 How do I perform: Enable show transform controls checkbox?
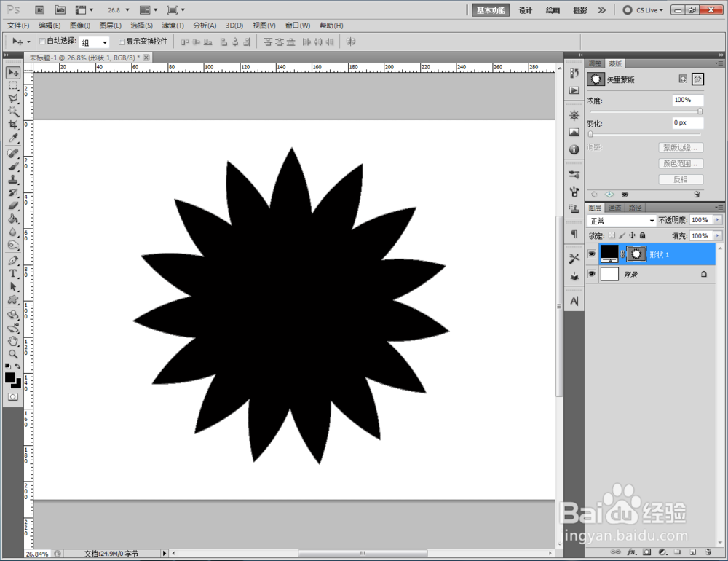point(122,42)
